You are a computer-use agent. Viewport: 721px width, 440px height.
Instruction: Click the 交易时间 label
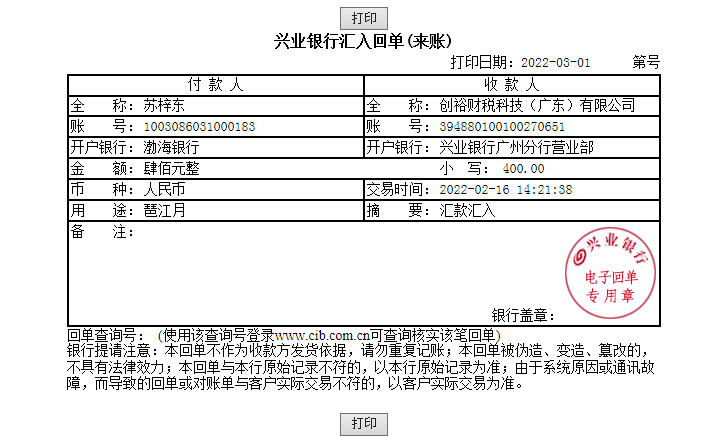tap(398, 189)
